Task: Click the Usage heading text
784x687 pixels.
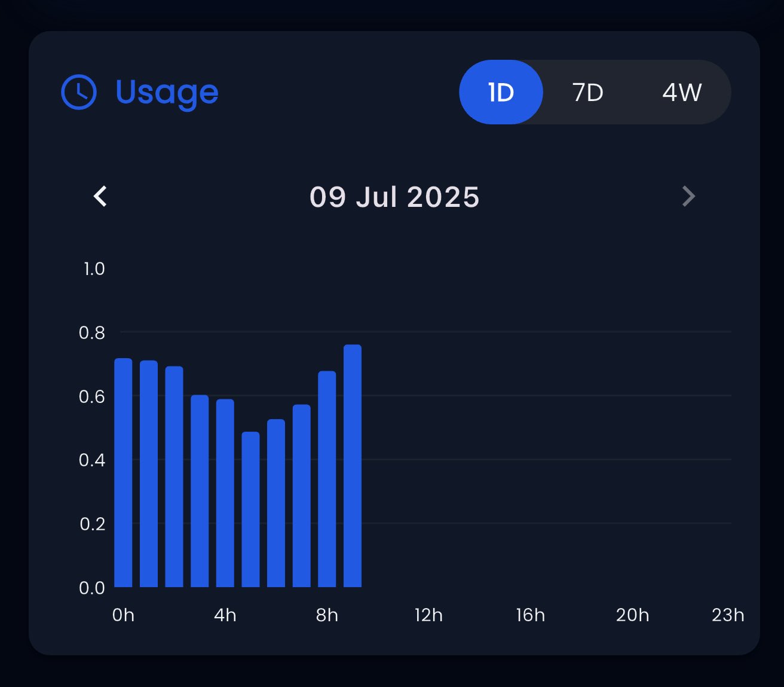Action: click(x=167, y=93)
